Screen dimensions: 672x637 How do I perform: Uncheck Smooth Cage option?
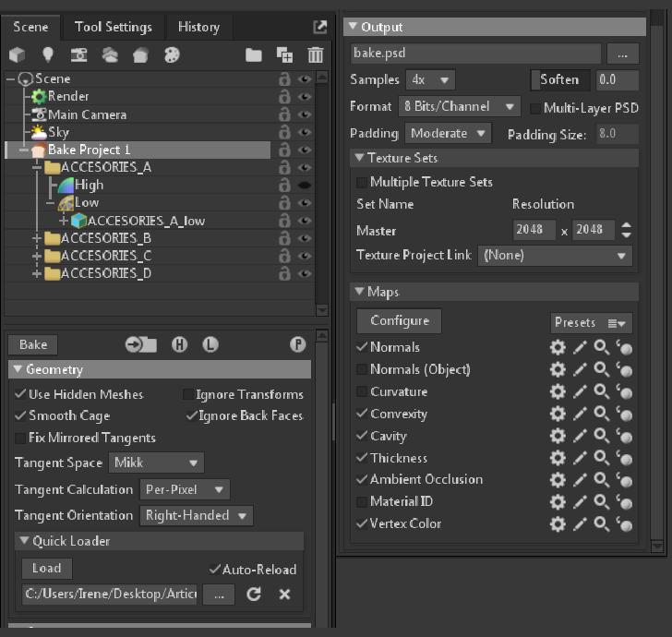tap(20, 415)
